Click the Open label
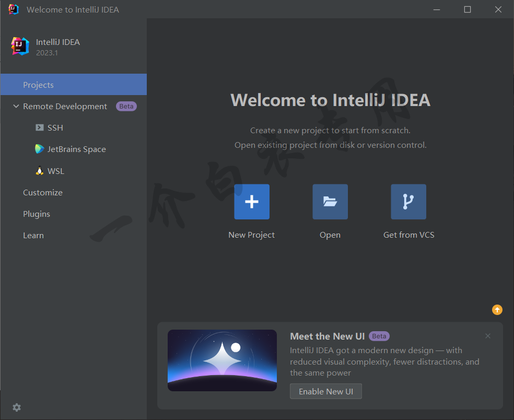 tap(330, 235)
